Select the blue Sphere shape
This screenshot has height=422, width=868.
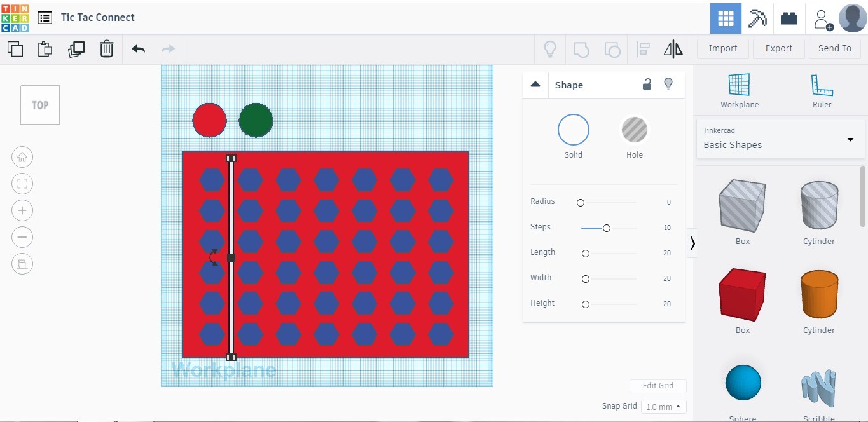click(x=743, y=383)
